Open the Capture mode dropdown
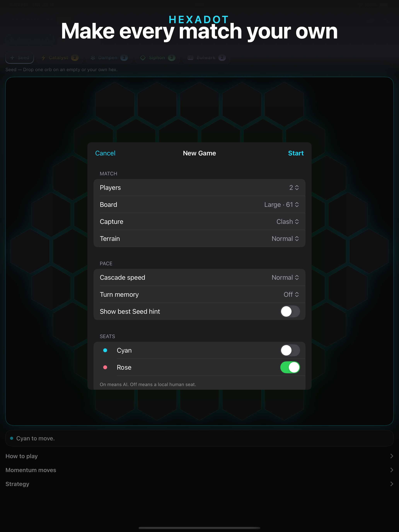The width and height of the screenshot is (399, 532). click(x=288, y=222)
